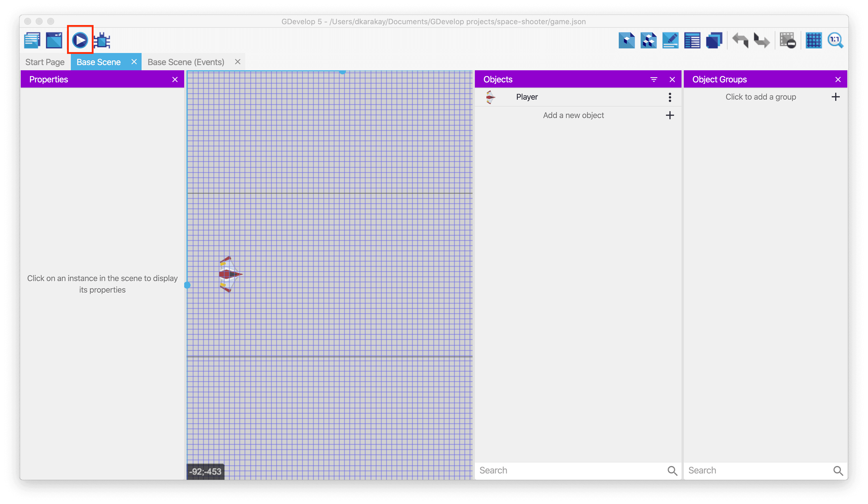Click Add a new object
This screenshot has height=504, width=868.
[x=574, y=115]
